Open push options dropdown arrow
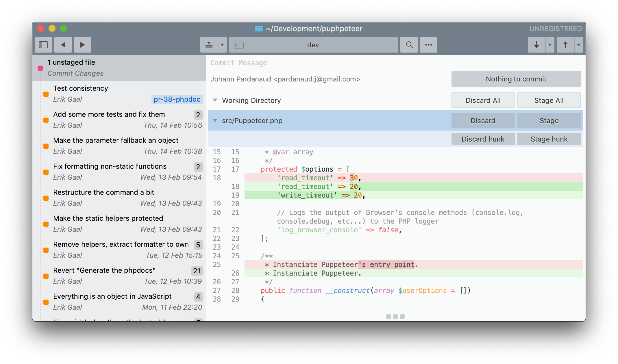Image resolution: width=618 pixels, height=364 pixels. pos(579,45)
